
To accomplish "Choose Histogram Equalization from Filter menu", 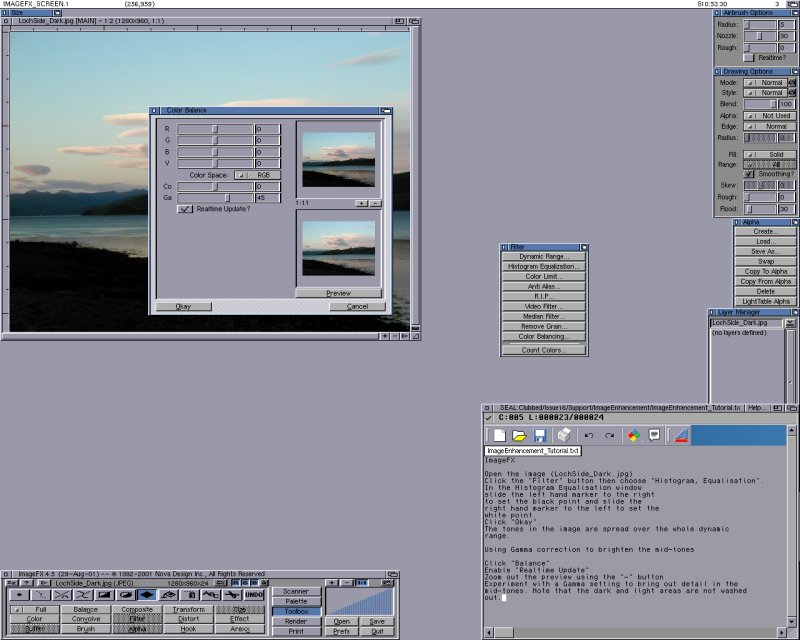I will (544, 267).
